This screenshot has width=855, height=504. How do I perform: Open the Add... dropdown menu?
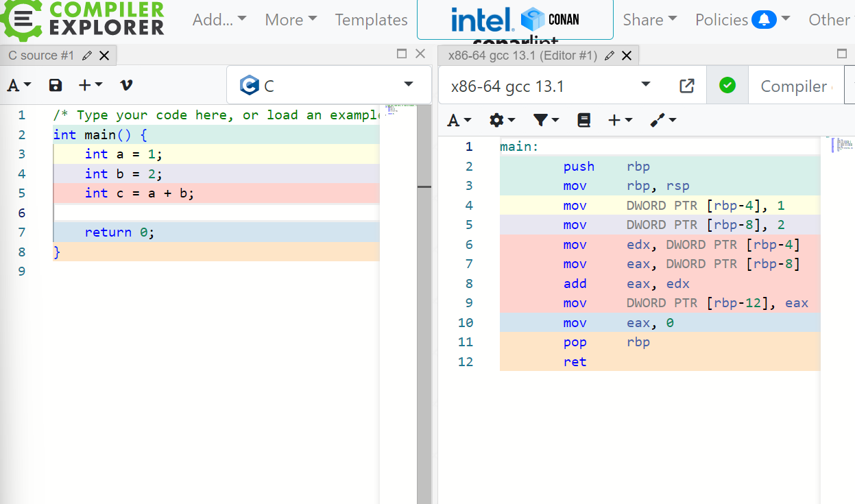(x=219, y=20)
